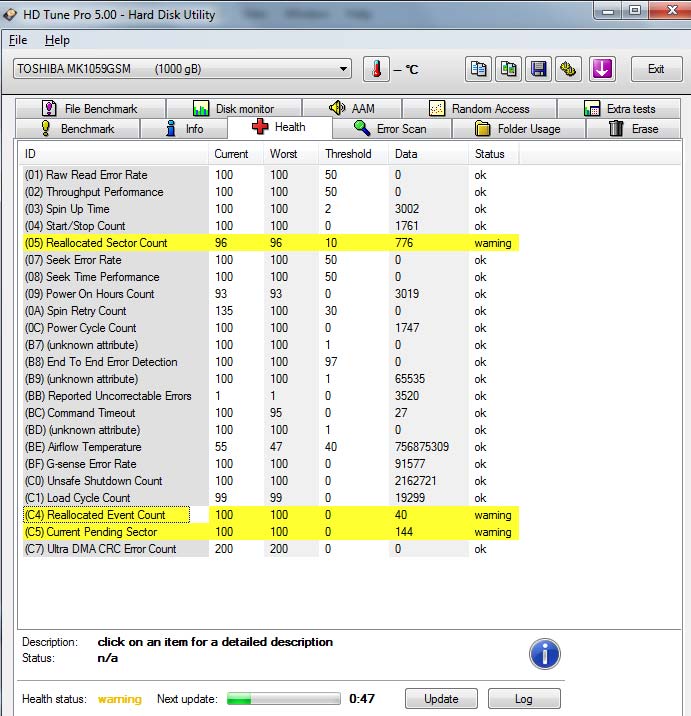This screenshot has width=691, height=716.
Task: Select the (C5) Current Pending Sector row
Action: (271, 532)
